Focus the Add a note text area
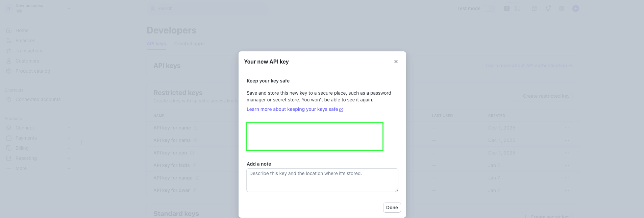 (322, 180)
